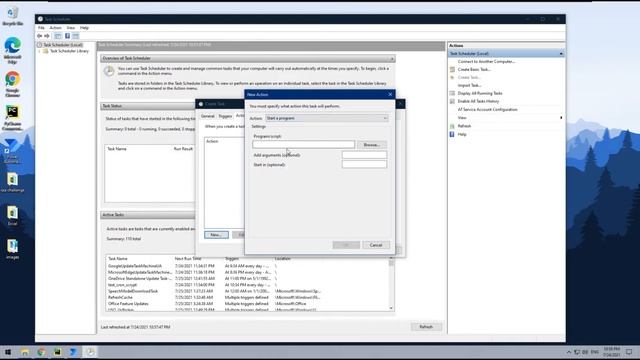640x360 pixels.
Task: Open VS Code from taskbar
Action: coord(73,352)
